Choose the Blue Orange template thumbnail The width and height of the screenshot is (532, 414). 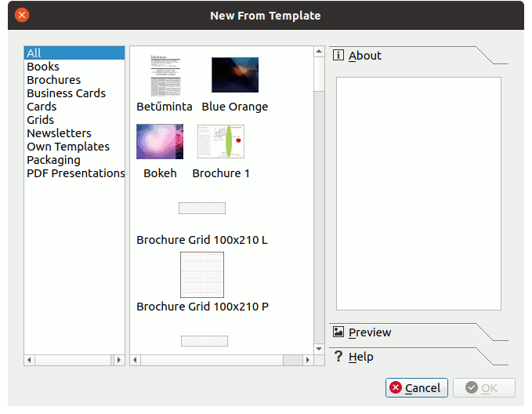coord(234,75)
